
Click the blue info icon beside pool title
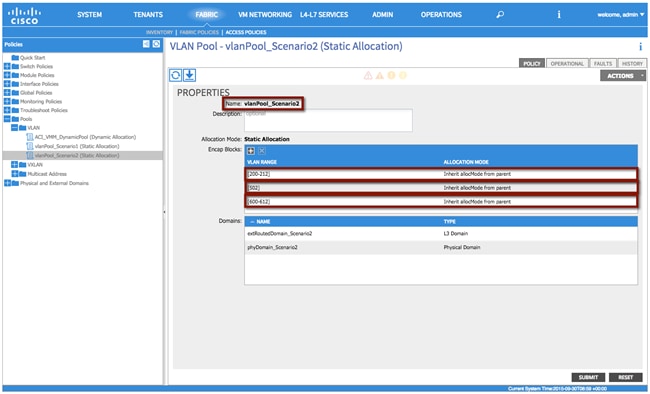640,46
